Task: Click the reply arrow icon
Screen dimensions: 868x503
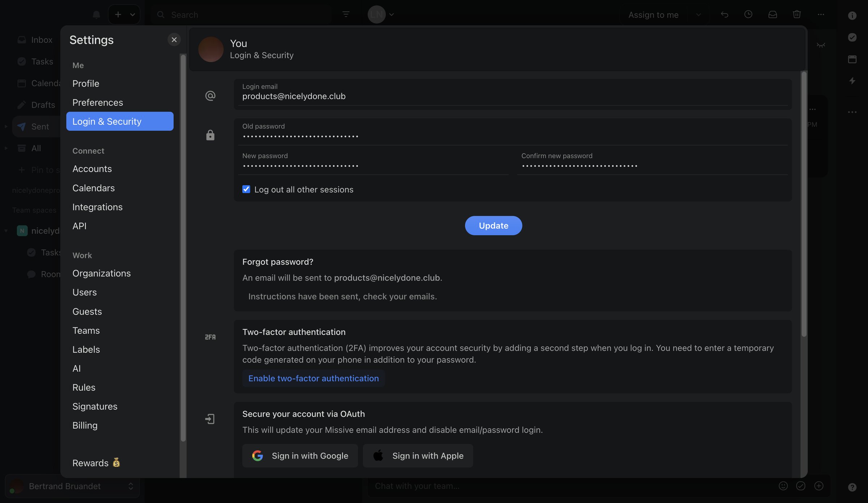Action: [724, 14]
